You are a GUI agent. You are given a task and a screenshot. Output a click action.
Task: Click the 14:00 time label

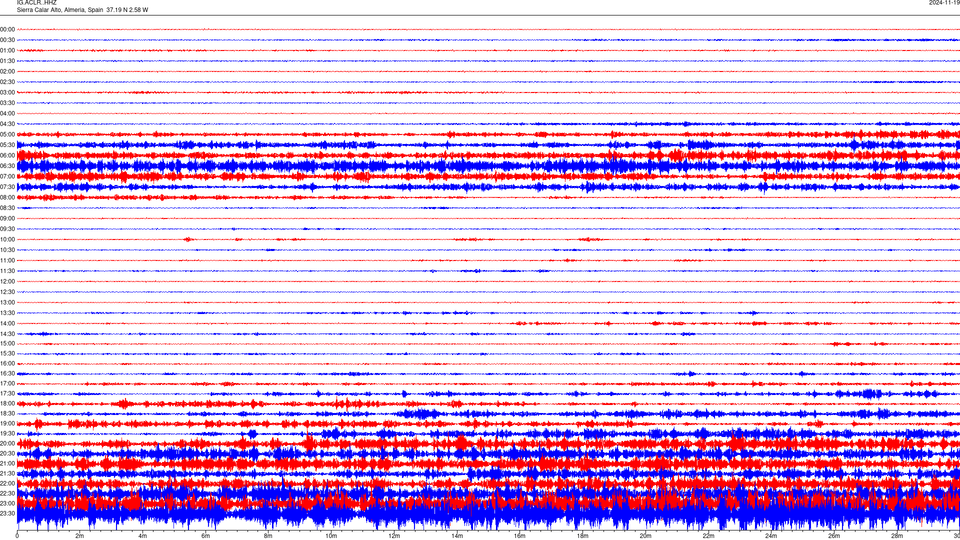(7, 323)
